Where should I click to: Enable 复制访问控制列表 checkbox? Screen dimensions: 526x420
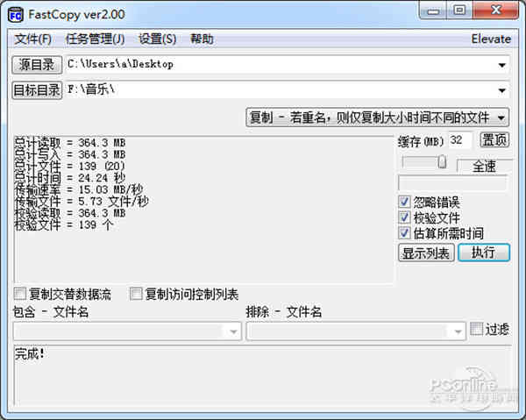click(x=136, y=294)
